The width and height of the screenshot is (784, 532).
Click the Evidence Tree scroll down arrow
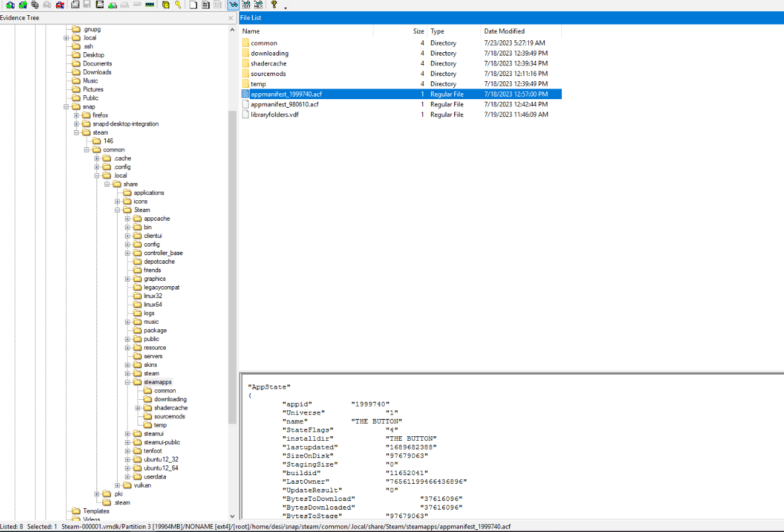click(x=232, y=516)
